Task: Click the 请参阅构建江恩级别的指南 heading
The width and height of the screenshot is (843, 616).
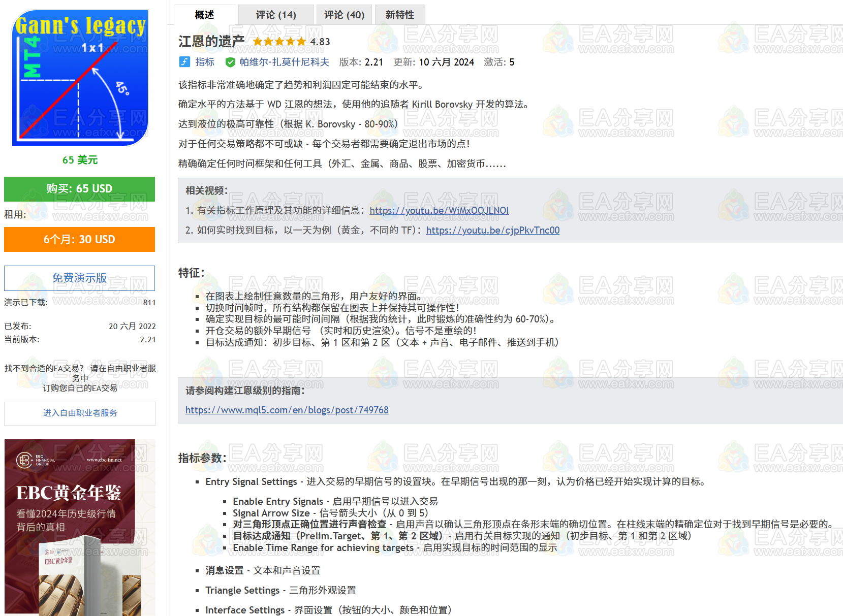Action: (245, 391)
